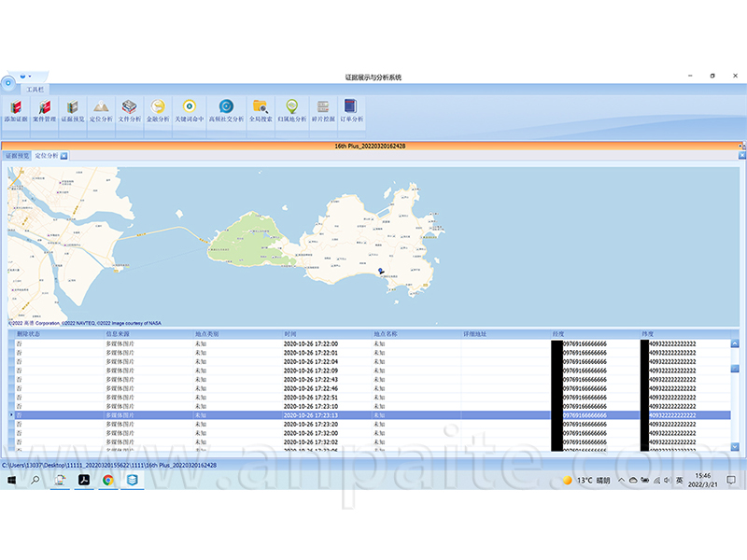
Task: Click the 信息来源 column header
Action: coord(118,333)
